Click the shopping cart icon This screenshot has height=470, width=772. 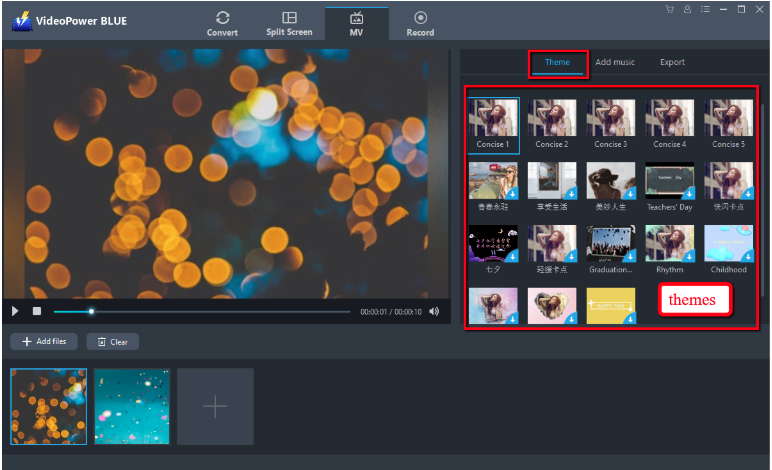[x=670, y=9]
